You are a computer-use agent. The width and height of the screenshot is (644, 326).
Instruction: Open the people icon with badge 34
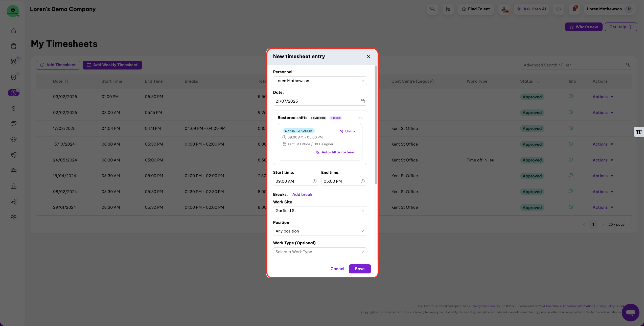point(14,62)
